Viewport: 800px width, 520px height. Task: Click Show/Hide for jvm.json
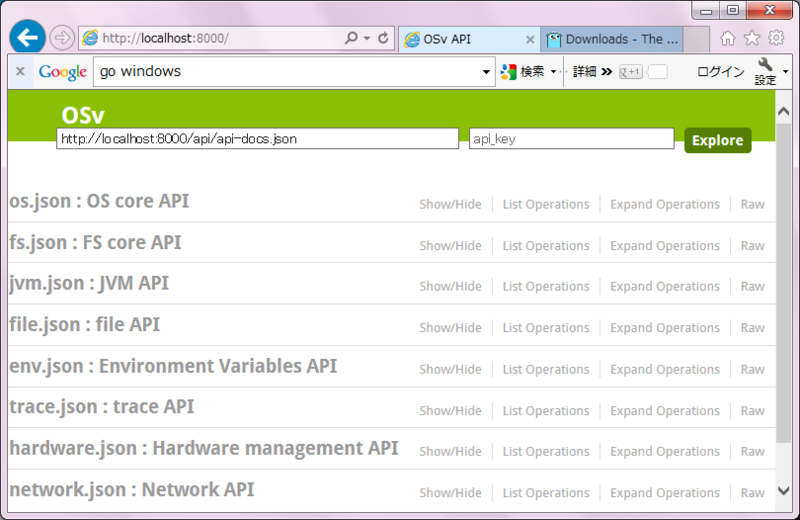450,286
